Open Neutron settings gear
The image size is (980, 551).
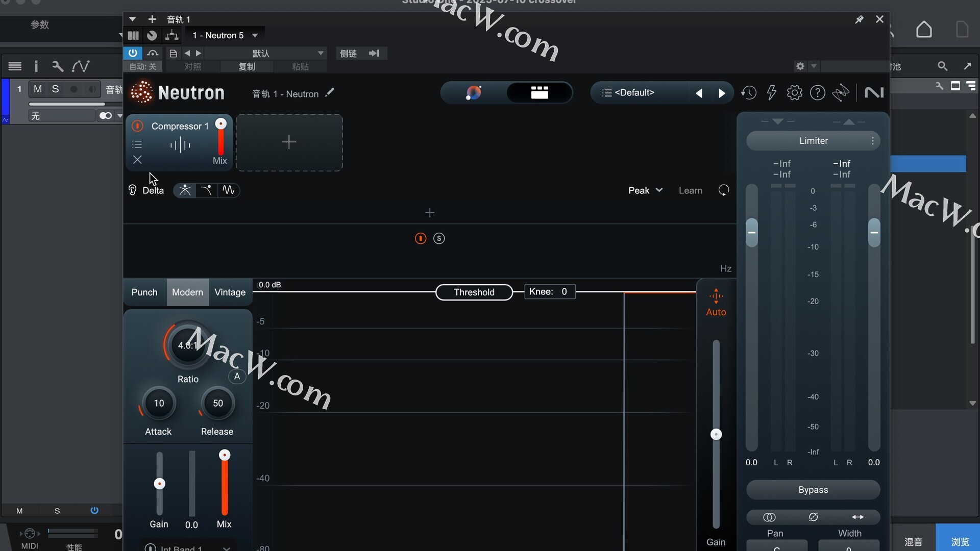click(795, 93)
